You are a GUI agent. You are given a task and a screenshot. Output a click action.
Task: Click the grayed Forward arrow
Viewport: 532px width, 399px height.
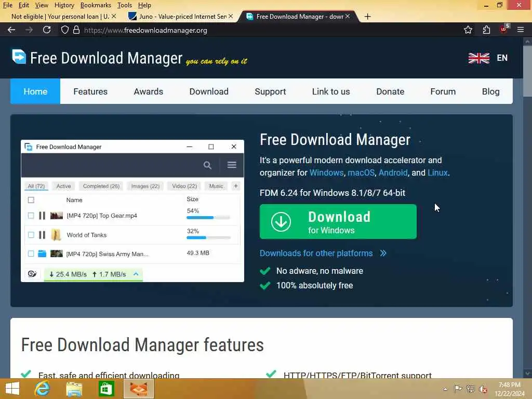pyautogui.click(x=29, y=30)
